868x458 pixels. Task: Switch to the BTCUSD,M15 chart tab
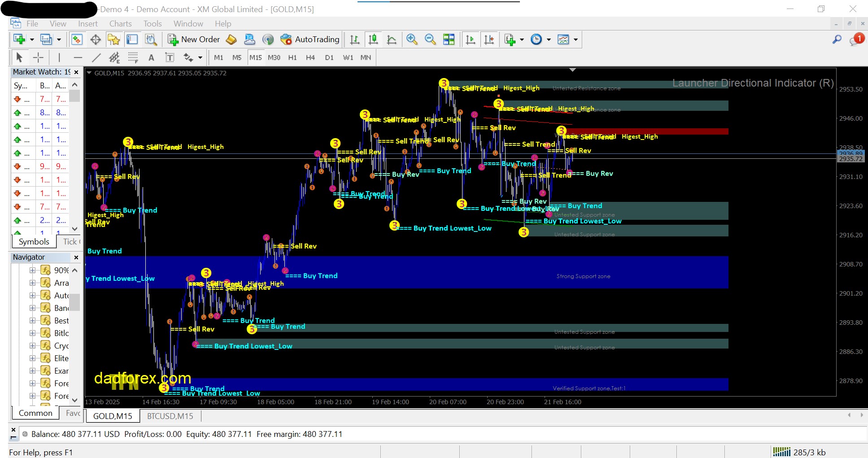(170, 416)
